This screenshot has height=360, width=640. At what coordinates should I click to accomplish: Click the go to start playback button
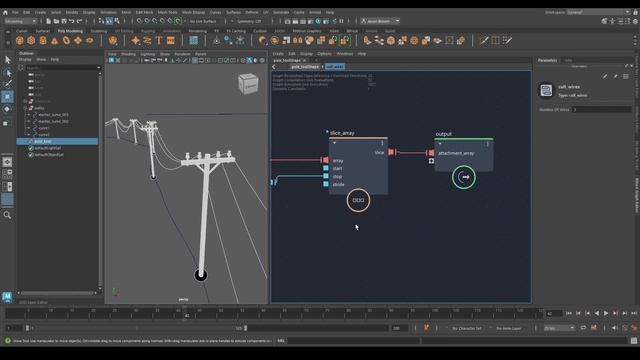coord(569,313)
